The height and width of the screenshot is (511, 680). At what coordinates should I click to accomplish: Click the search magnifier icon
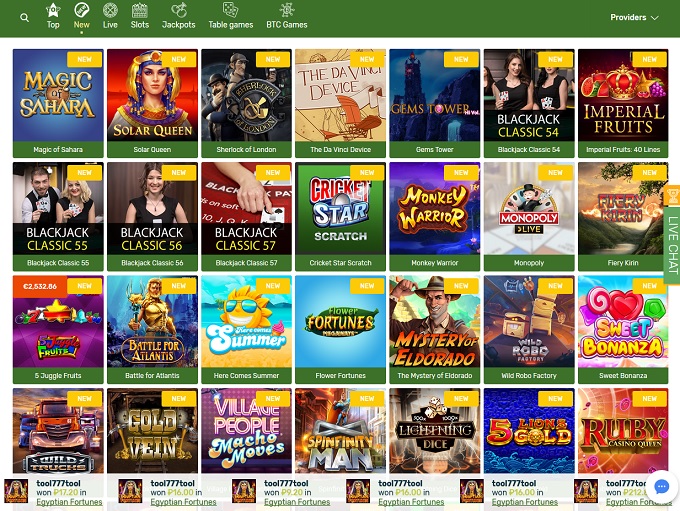click(x=24, y=18)
